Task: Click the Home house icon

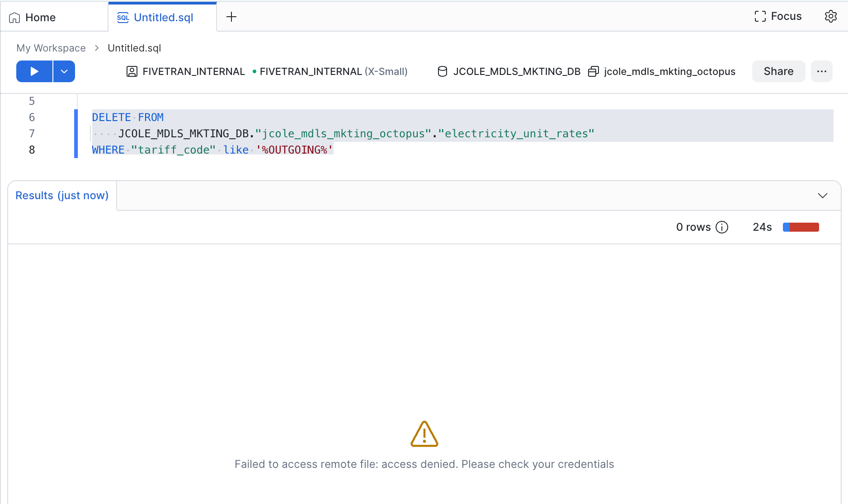Action: (14, 18)
